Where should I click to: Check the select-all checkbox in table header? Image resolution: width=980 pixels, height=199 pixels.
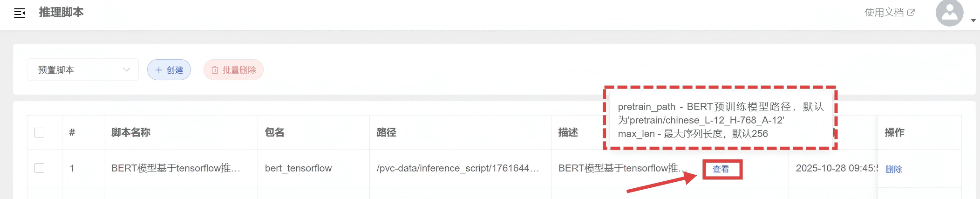click(x=40, y=133)
